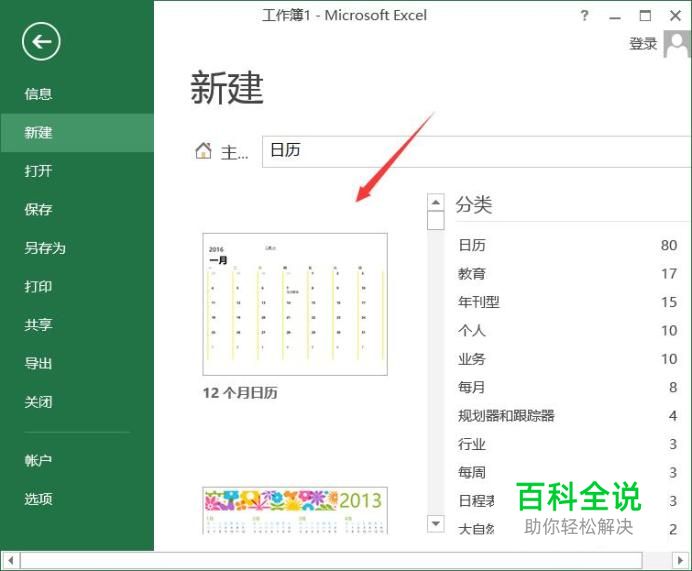The width and height of the screenshot is (692, 571).
Task: Filter by 行业 category
Action: point(568,444)
